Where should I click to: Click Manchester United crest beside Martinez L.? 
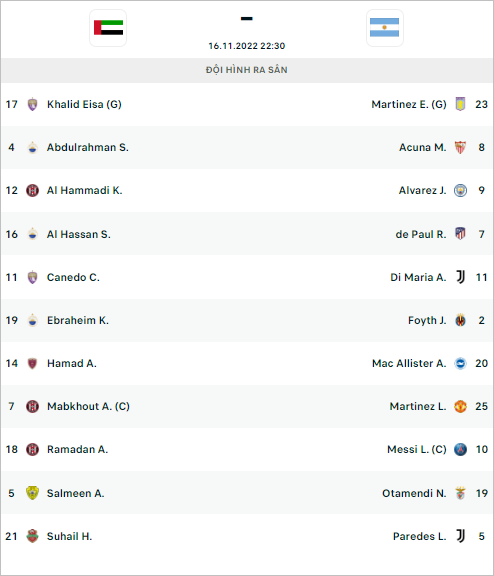coord(460,406)
